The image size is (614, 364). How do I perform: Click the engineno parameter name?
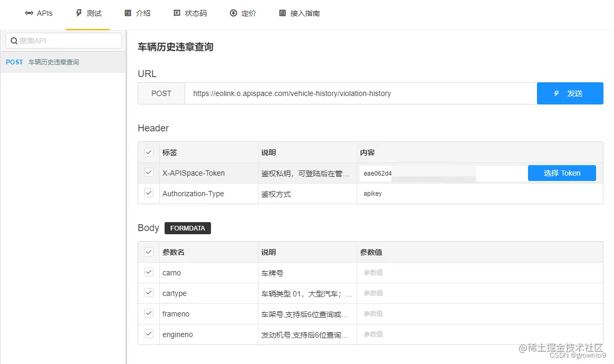177,334
